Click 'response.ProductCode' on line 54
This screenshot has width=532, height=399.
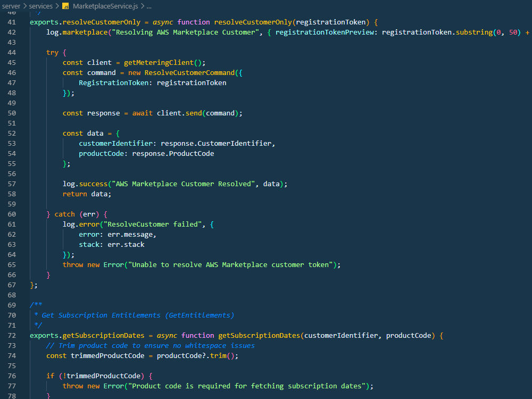pyautogui.click(x=173, y=154)
